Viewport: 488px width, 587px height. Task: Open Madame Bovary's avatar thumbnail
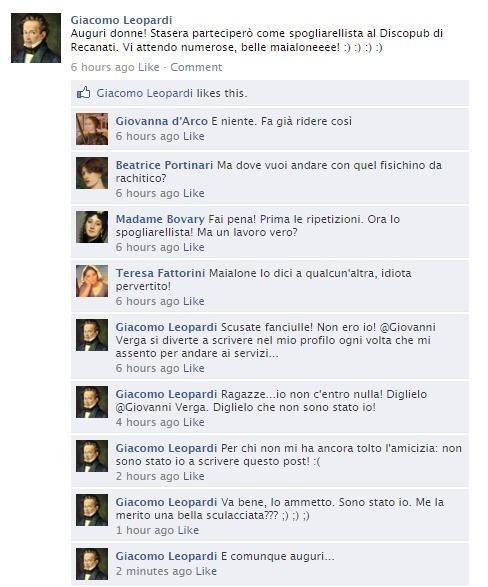(x=92, y=227)
